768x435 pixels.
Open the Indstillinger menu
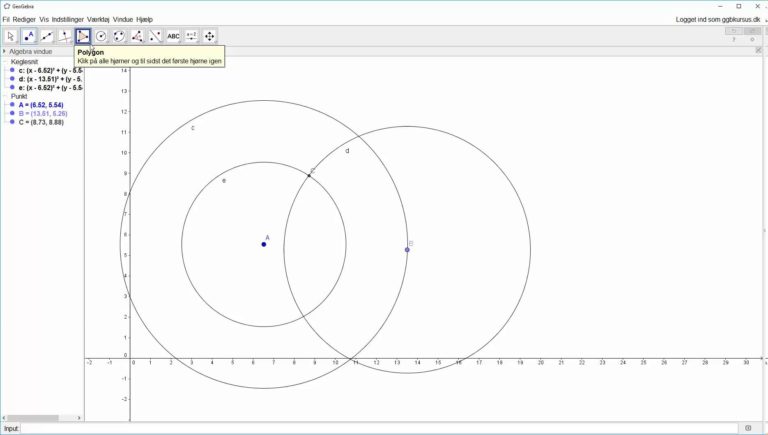(x=67, y=19)
